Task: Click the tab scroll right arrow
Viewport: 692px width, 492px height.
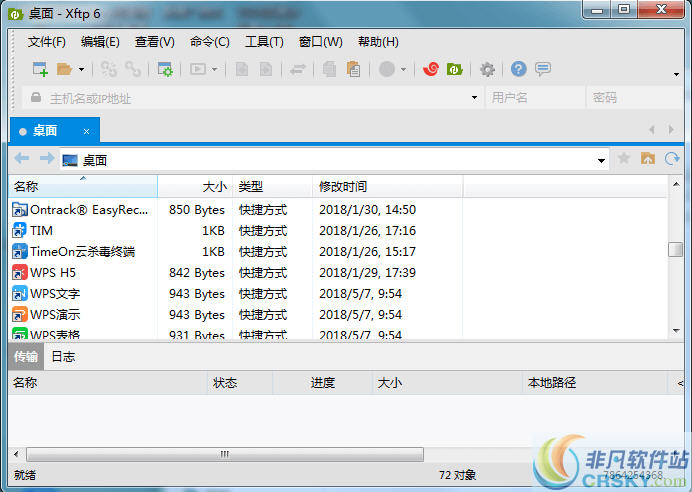Action: click(671, 130)
